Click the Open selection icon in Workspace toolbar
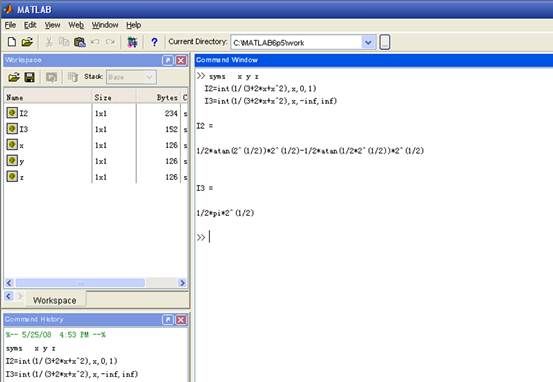553x382 pixels. 51,77
